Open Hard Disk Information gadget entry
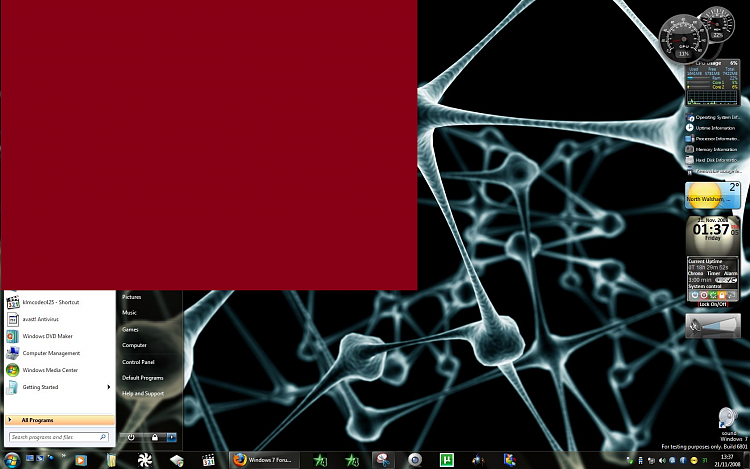The height and width of the screenshot is (469, 750). click(713, 160)
